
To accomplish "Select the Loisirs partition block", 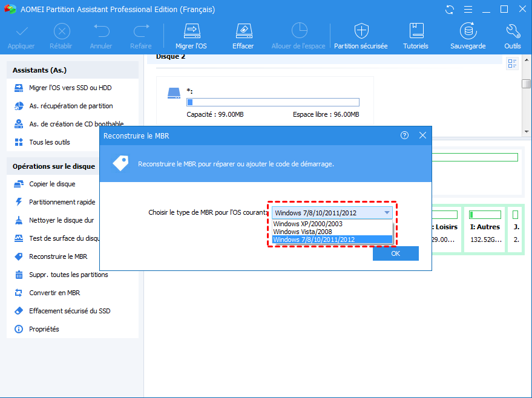I will (446, 229).
